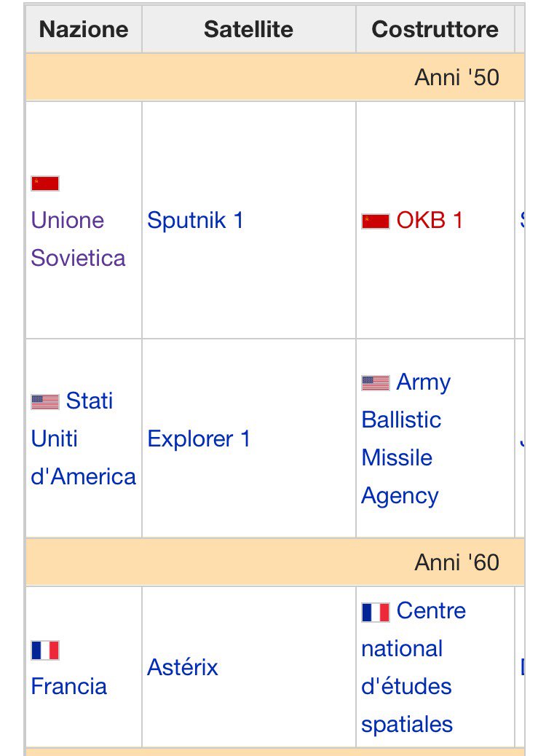Open the Francia country link
This screenshot has width=546, height=756.
[x=68, y=686]
